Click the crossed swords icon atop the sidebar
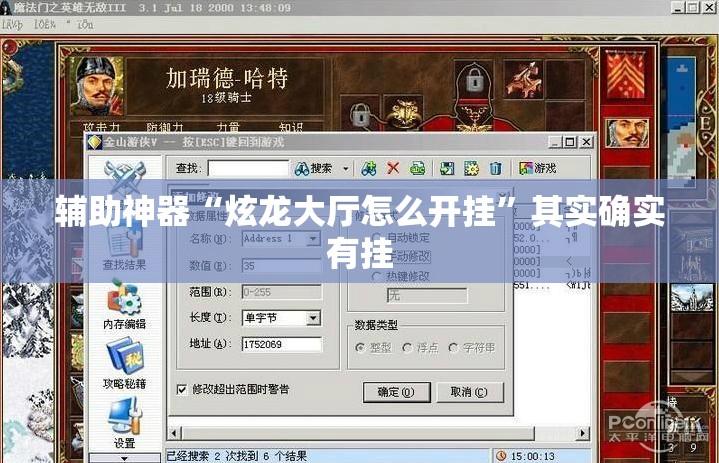The width and height of the screenshot is (719, 463). [x=124, y=176]
